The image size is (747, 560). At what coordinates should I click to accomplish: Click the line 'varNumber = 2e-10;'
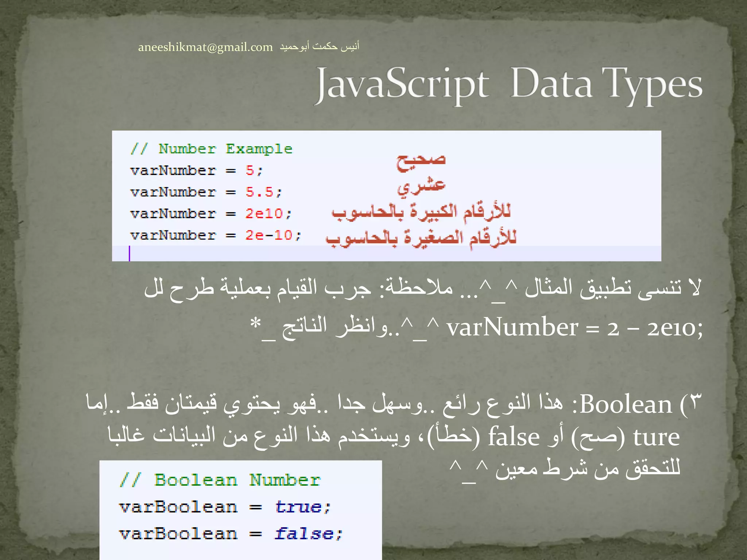215,235
